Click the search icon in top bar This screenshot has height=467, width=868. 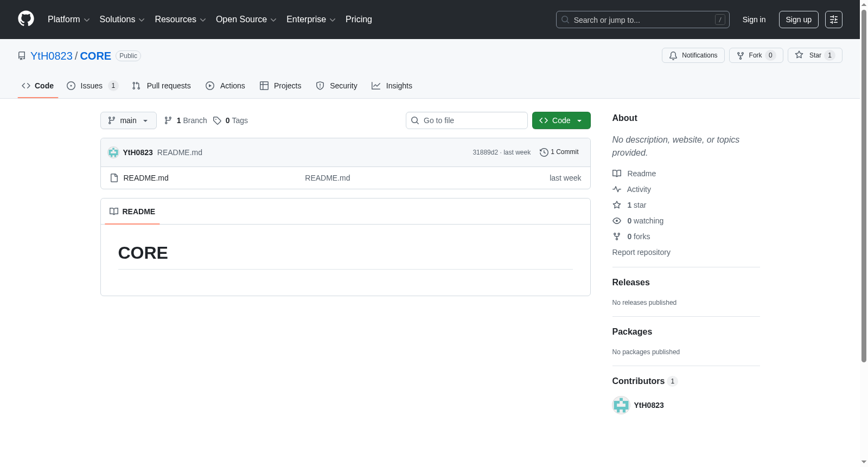pos(565,20)
